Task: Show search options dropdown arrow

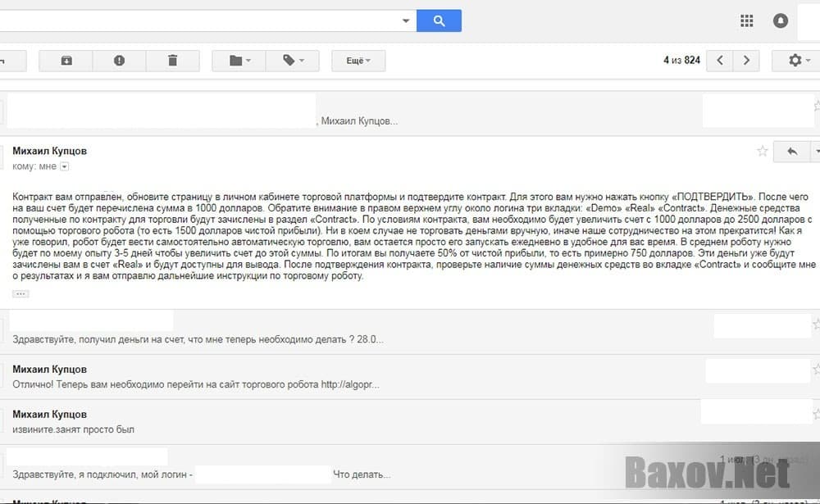Action: pos(406,21)
